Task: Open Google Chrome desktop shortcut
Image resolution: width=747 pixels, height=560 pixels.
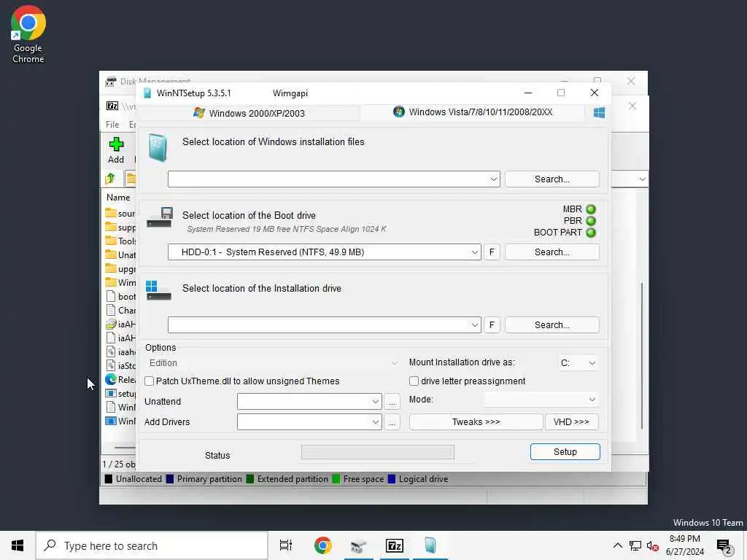Action: pos(28,34)
